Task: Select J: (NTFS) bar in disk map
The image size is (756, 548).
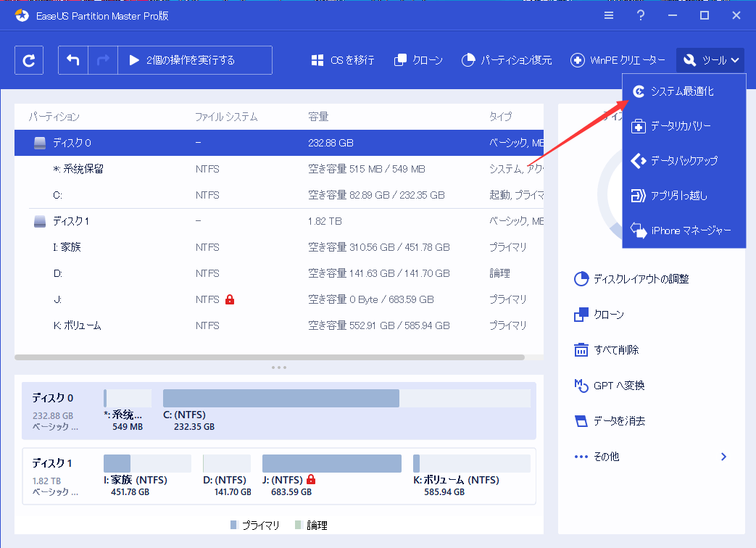Action: click(332, 464)
